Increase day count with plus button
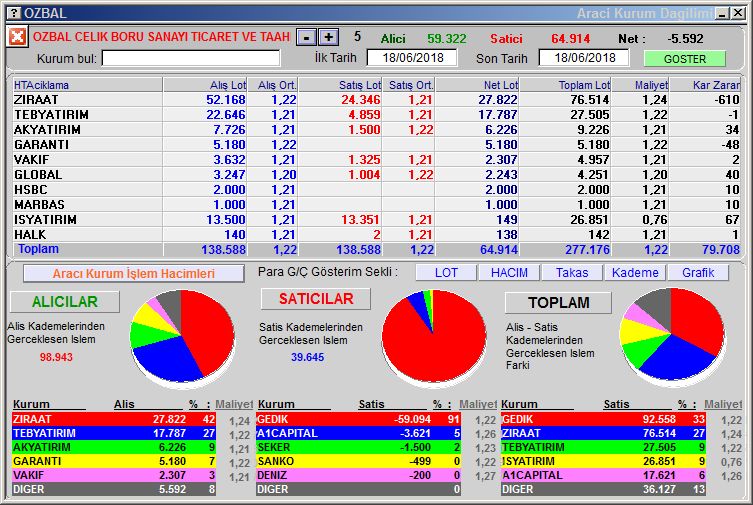This screenshot has width=753, height=505. coord(328,37)
